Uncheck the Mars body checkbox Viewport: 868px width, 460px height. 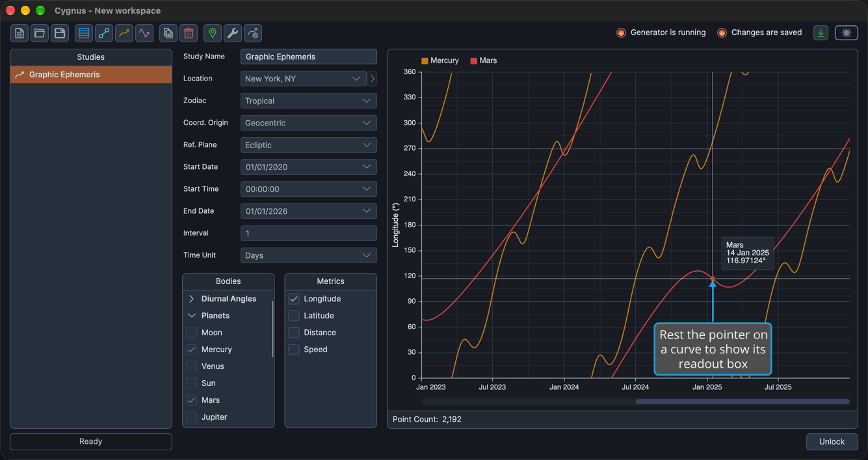point(192,400)
